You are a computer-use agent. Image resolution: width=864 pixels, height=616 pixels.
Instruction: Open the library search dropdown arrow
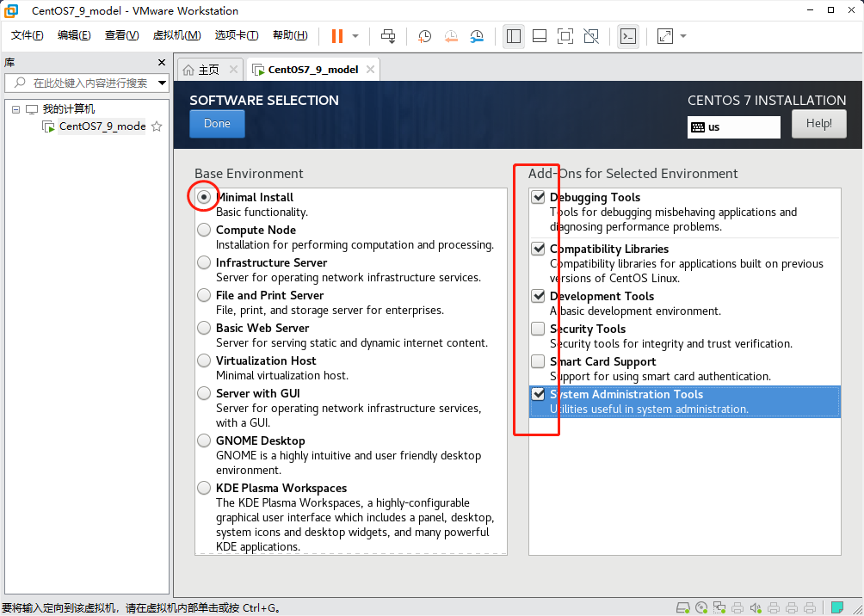click(x=162, y=83)
